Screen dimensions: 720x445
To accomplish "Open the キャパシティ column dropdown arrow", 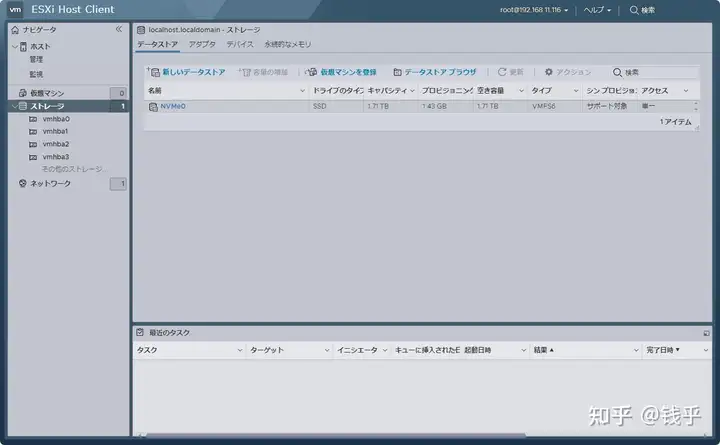I will tap(412, 91).
